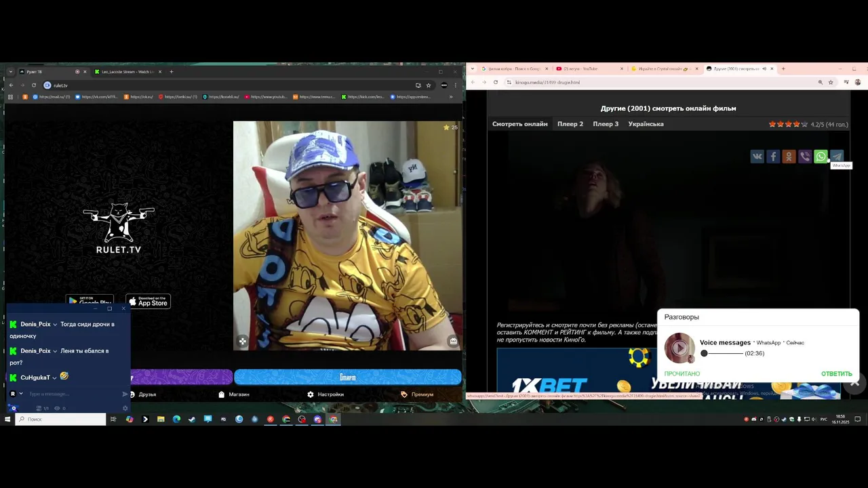The height and width of the screenshot is (488, 868).
Task: Expand options for Denis_Pcix's second message
Action: 55,351
